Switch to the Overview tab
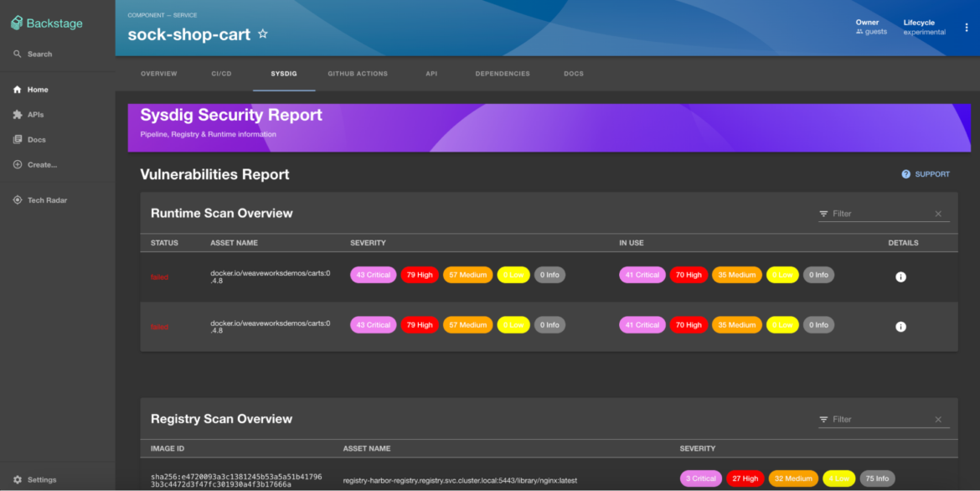980x491 pixels. coord(159,74)
